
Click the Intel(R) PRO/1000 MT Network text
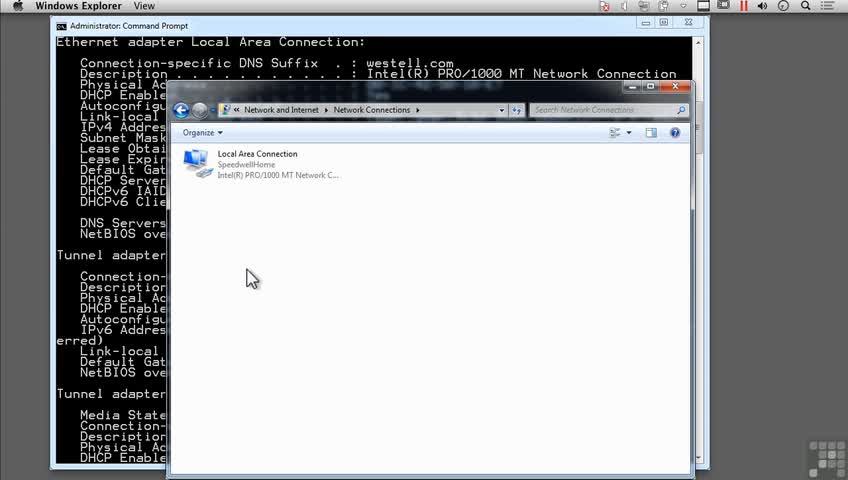point(278,175)
